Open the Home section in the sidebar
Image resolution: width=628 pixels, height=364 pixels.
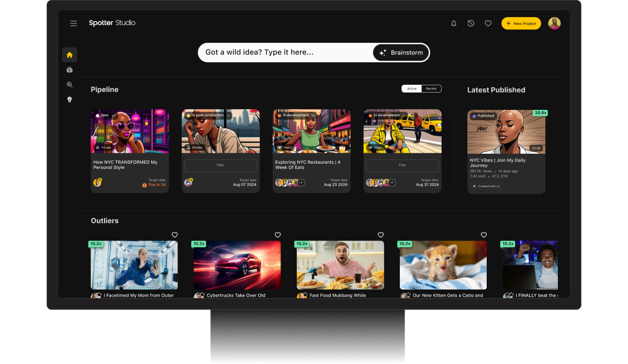(70, 54)
